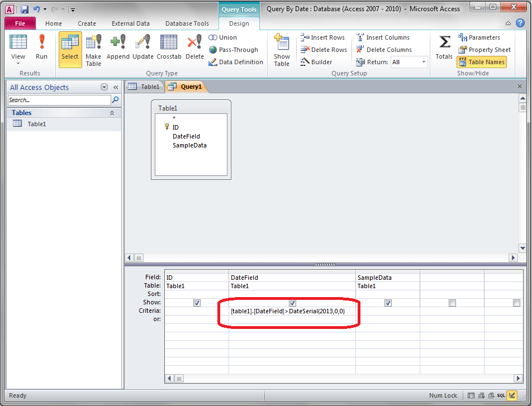532x406 pixels.
Task: Switch to the Table1 document tab
Action: point(144,87)
